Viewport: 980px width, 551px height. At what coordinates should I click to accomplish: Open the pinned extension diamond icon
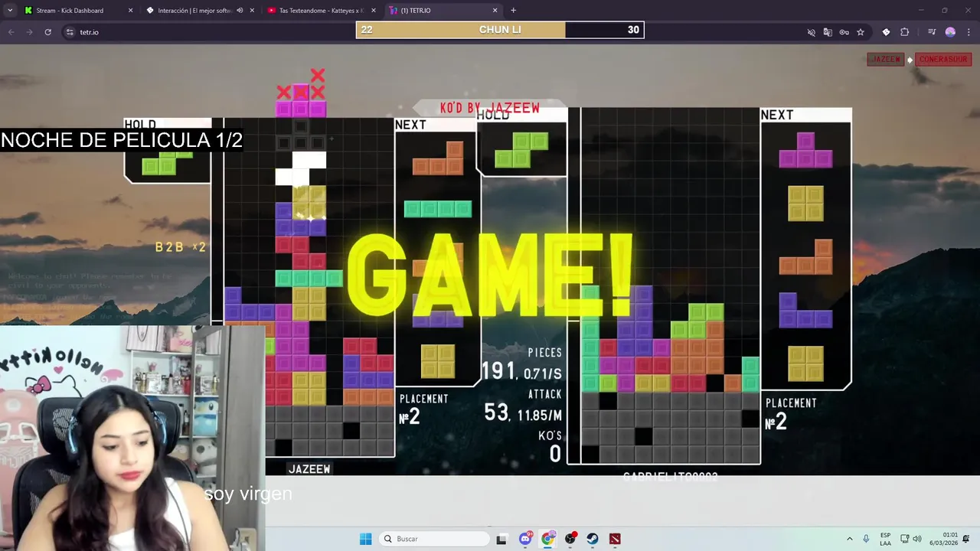(886, 32)
